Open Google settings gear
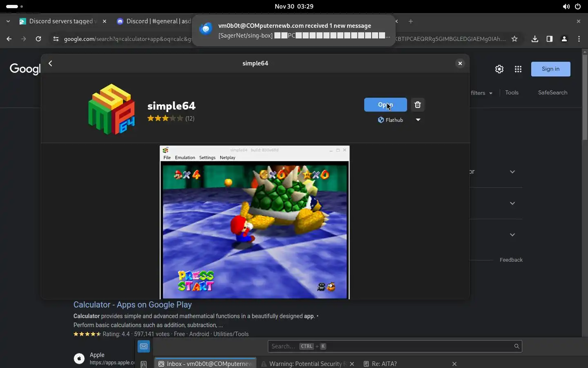Viewport: 588px width, 368px height. 499,69
